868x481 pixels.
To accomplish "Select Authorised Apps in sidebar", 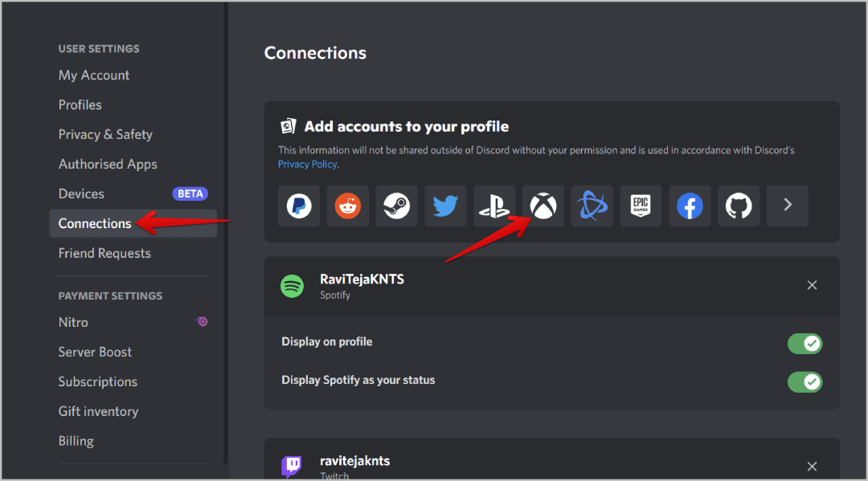I will (x=133, y=164).
